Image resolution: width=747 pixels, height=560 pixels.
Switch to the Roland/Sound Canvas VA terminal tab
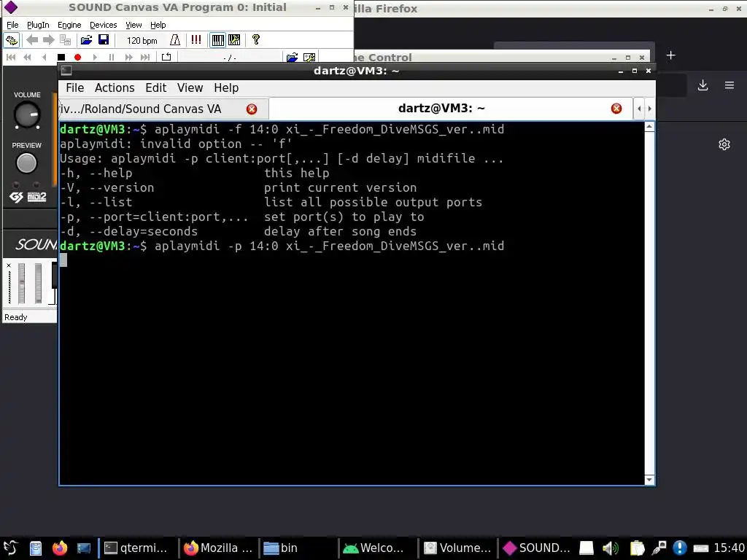163,109
